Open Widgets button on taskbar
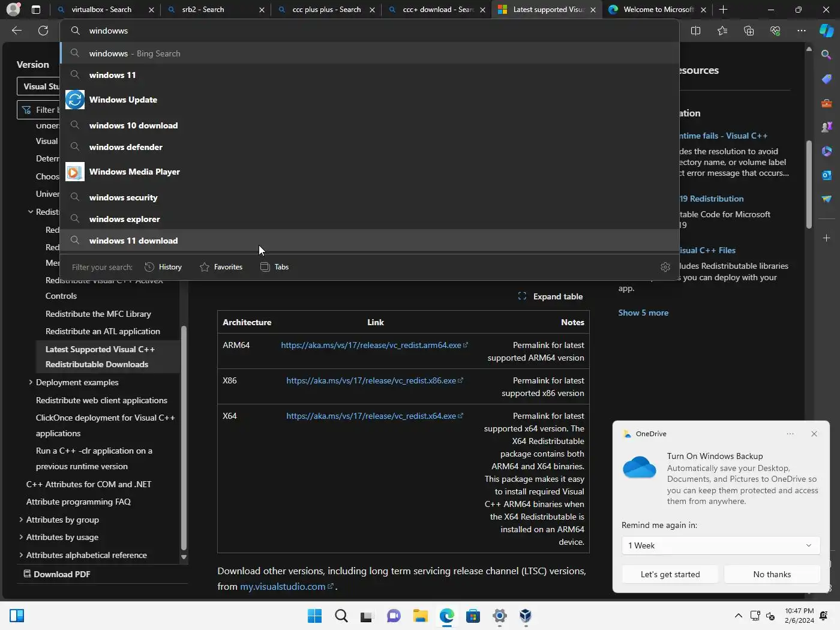840x630 pixels. point(17,616)
